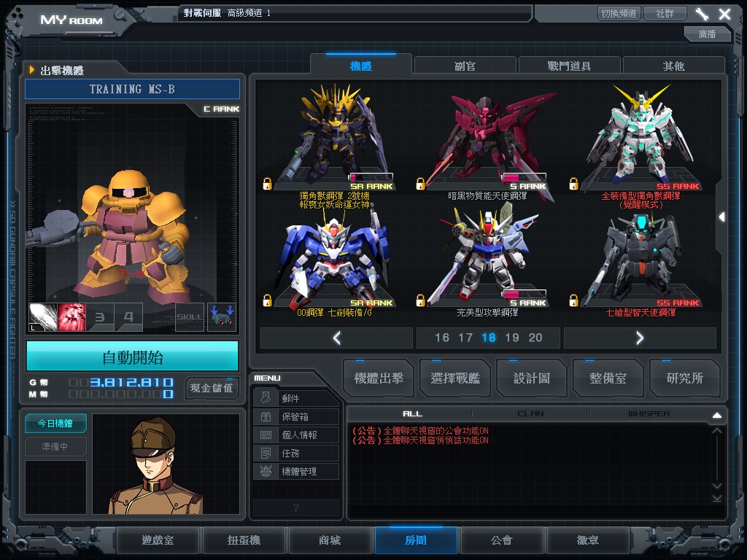Open the 商城 shop tab
Viewport: 747px width, 560px height.
pyautogui.click(x=330, y=540)
